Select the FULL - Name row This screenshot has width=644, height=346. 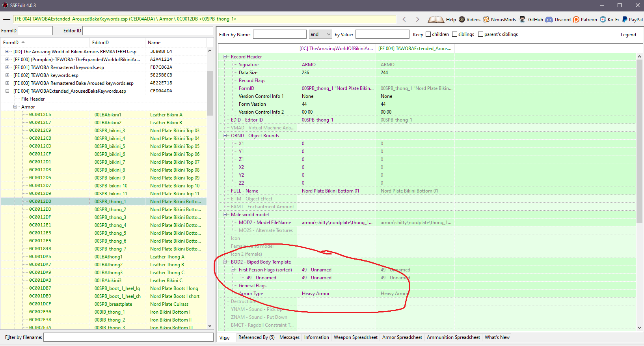(x=427, y=191)
